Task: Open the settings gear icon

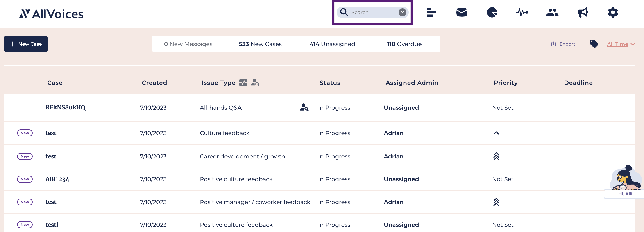Action: click(x=613, y=12)
